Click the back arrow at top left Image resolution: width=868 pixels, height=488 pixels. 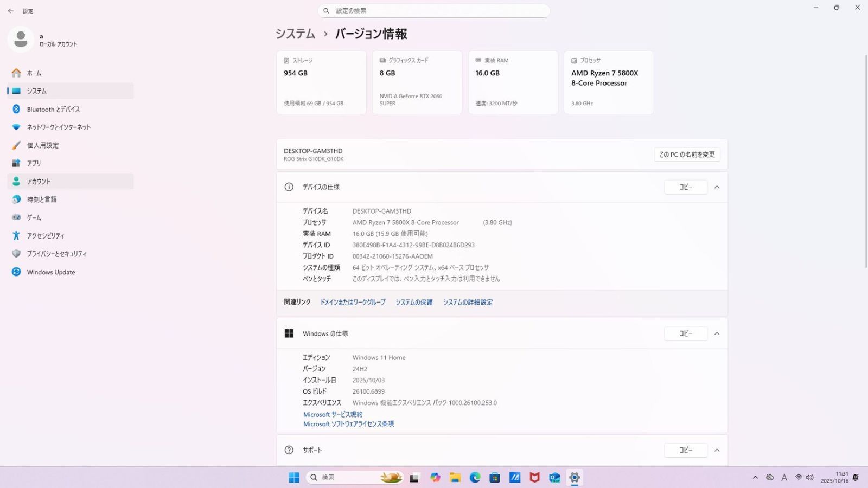click(x=10, y=10)
